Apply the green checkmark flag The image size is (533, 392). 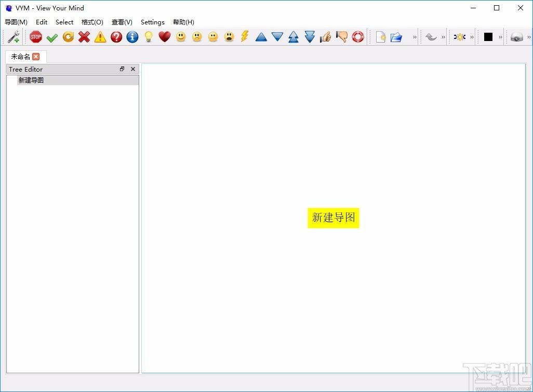tap(52, 37)
